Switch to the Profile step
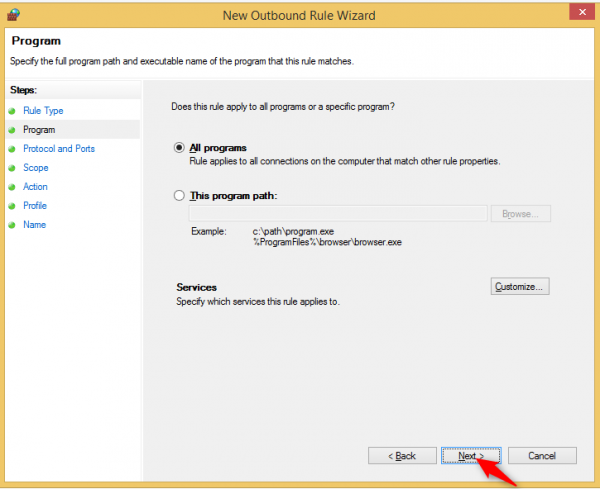600x489 pixels. pos(36,206)
